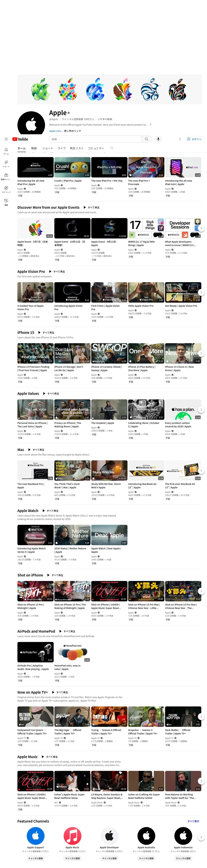Open Introducing Apple Vision Pro thumbnail

[x=72, y=292]
